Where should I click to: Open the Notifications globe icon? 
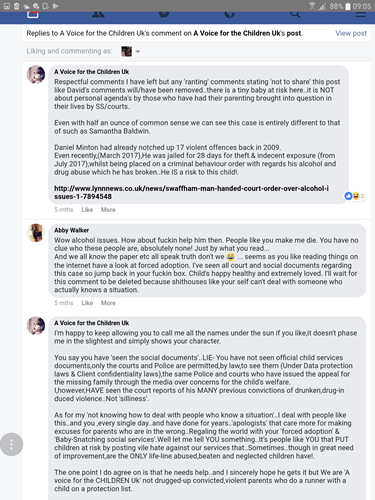tap(229, 14)
